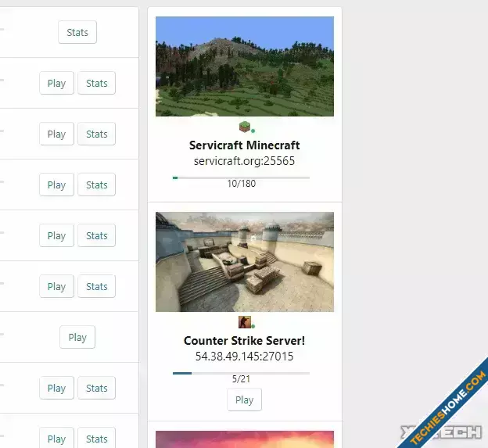Screen dimensions: 488x448
Task: Click the 5/21 player count text
Action: [241, 379]
